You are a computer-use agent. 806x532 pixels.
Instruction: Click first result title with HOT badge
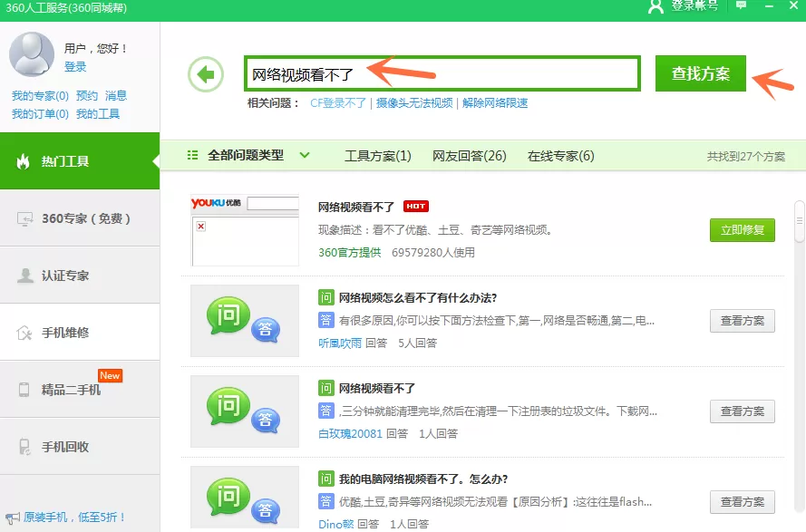pyautogui.click(x=356, y=208)
